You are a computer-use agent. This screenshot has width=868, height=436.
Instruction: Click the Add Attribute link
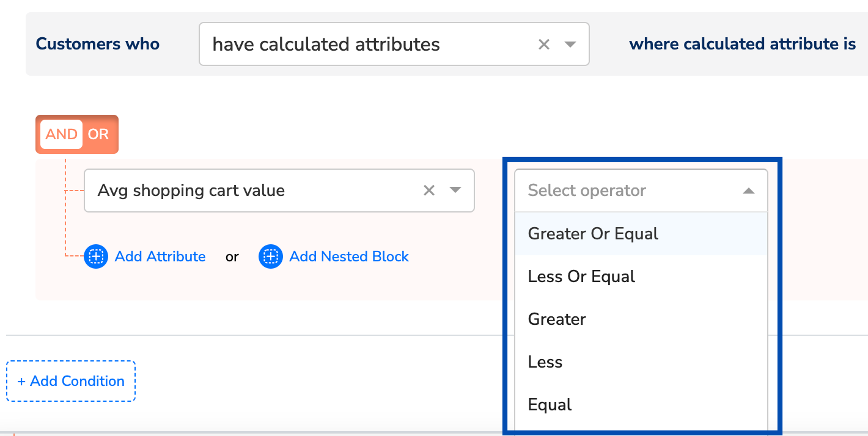[x=160, y=256]
